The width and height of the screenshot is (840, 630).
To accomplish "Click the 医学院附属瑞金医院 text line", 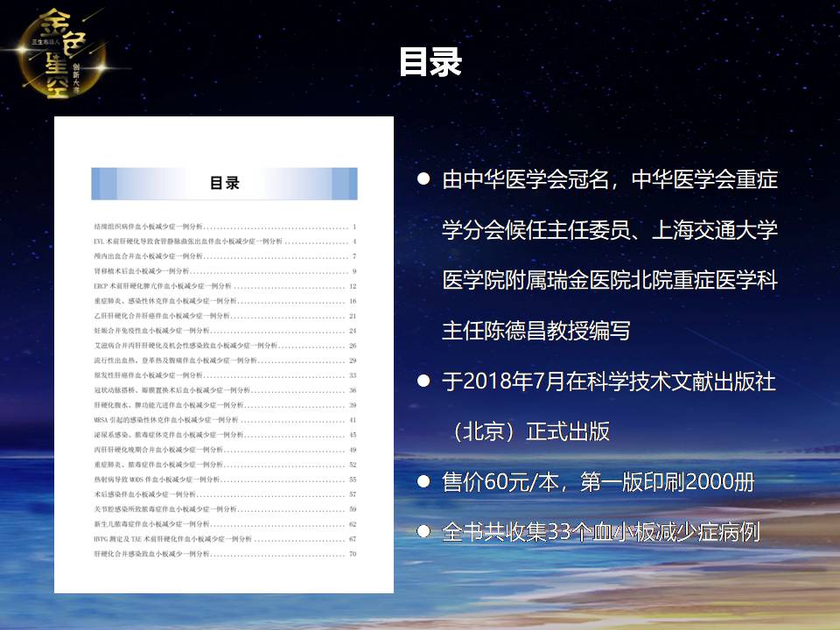I will pyautogui.click(x=610, y=282).
